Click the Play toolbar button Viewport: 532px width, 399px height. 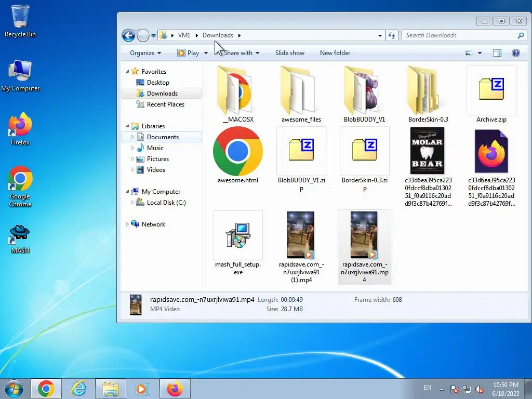[x=188, y=53]
